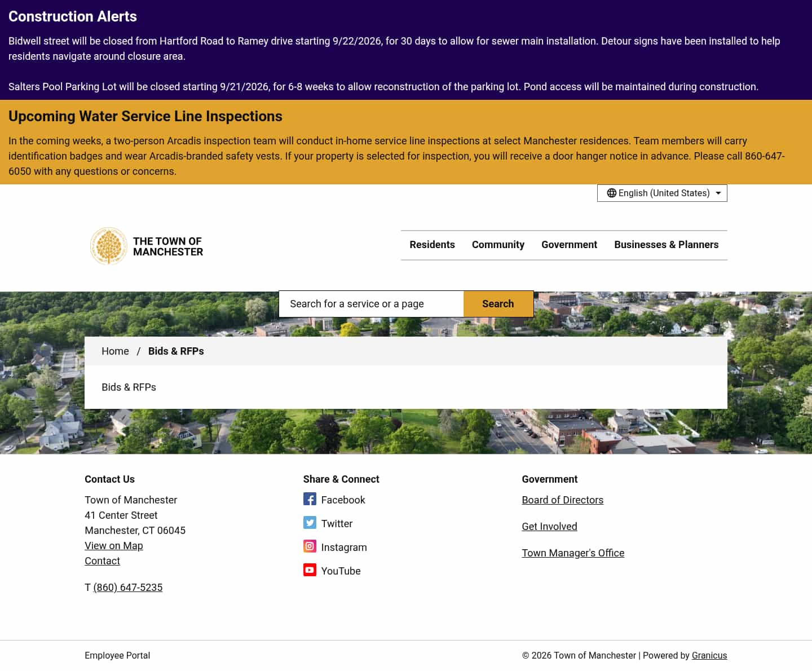Open the English (United States) language dropdown

[x=662, y=193]
